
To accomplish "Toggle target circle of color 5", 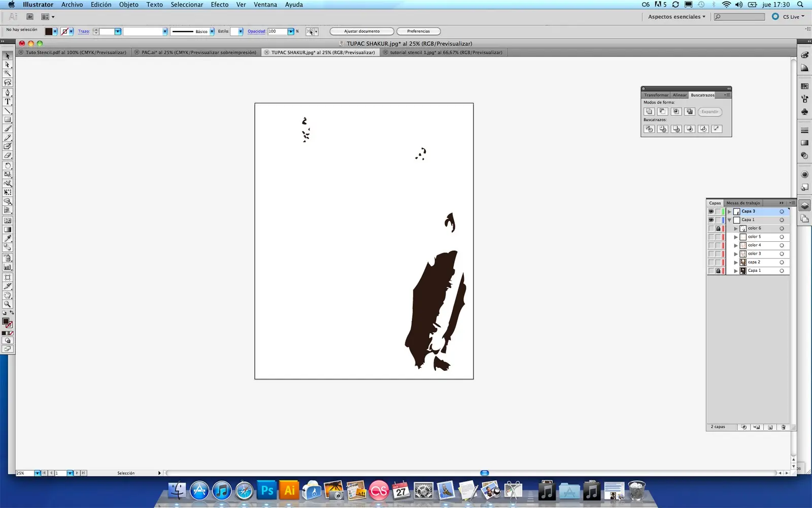I will pos(782,237).
